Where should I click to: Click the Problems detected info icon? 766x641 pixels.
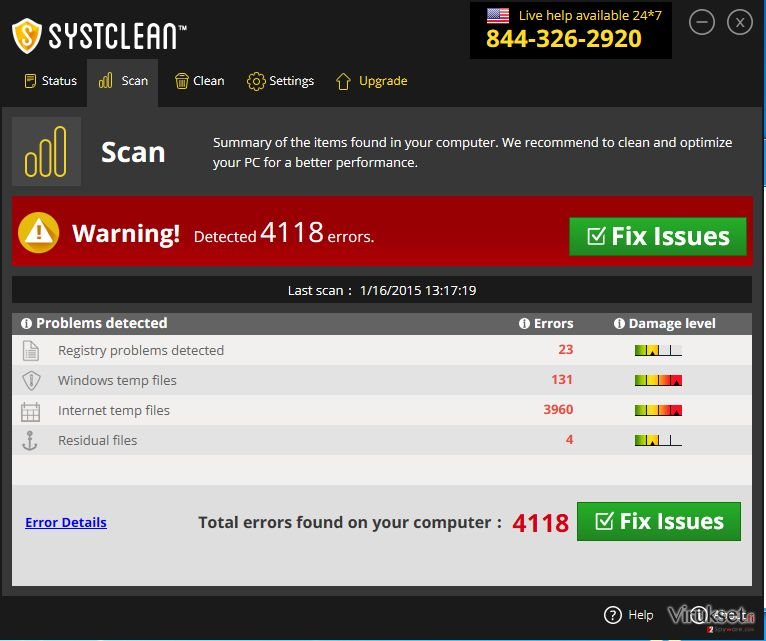click(x=26, y=323)
